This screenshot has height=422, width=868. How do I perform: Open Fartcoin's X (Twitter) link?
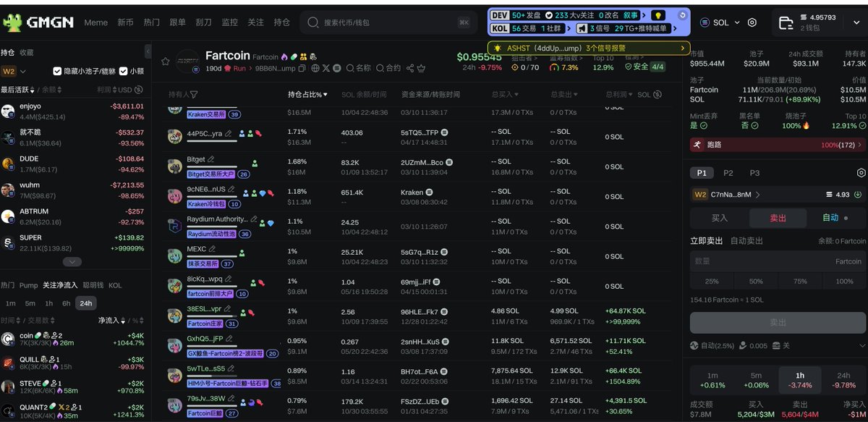(325, 68)
